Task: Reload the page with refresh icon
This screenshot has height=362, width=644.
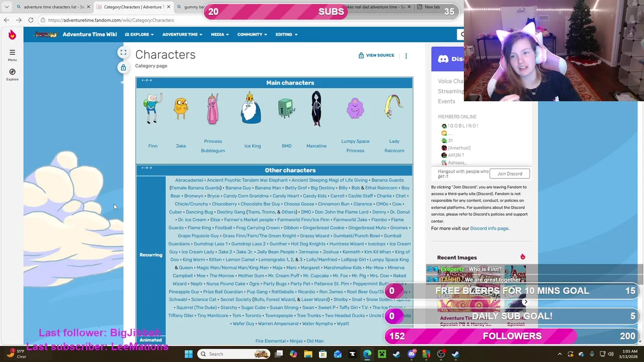Action: (31, 20)
